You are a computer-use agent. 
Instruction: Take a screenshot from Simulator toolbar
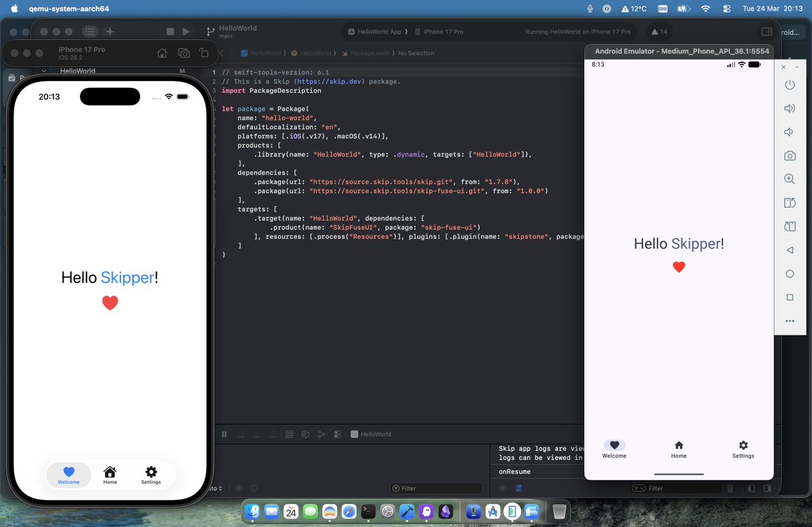[x=183, y=53]
